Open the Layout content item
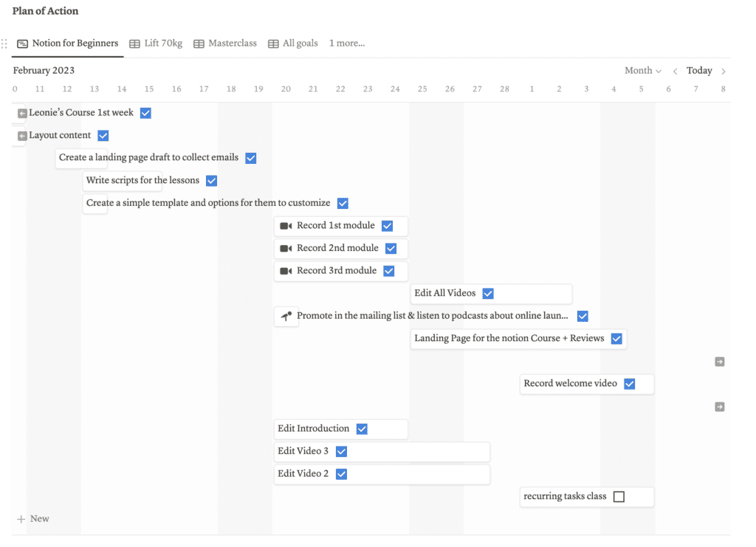Viewport: 756px width, 547px height. pyautogui.click(x=60, y=135)
